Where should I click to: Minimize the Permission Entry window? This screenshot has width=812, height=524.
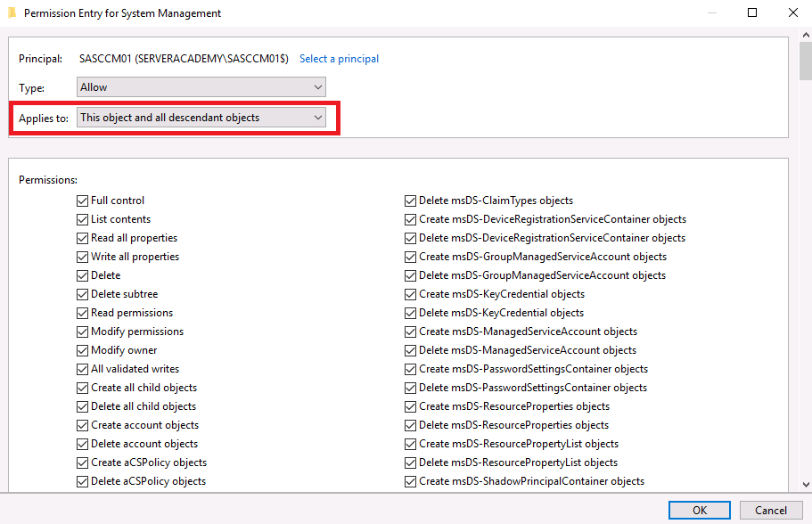pyautogui.click(x=712, y=12)
